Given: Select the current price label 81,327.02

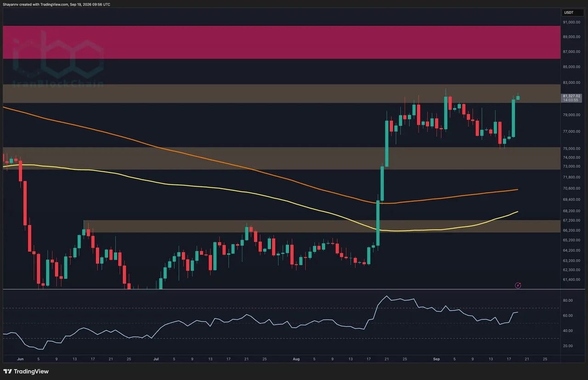Looking at the screenshot, I should [x=571, y=96].
